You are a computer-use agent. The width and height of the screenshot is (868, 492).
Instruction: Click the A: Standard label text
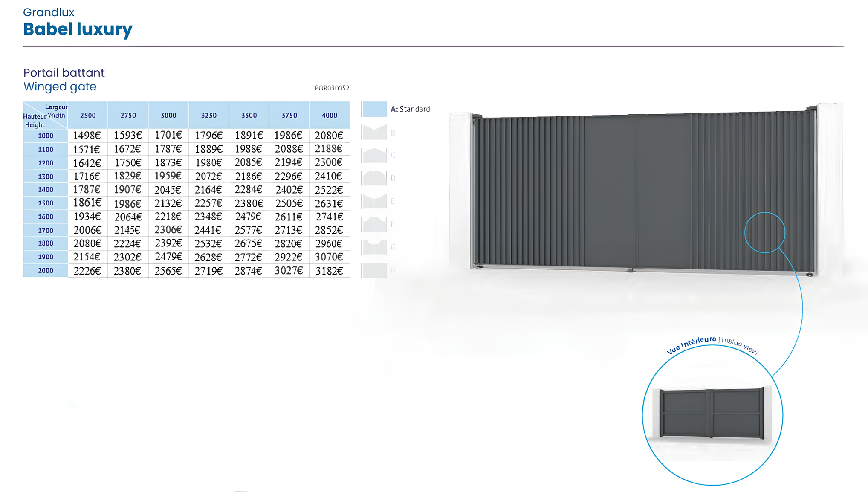[x=410, y=109]
